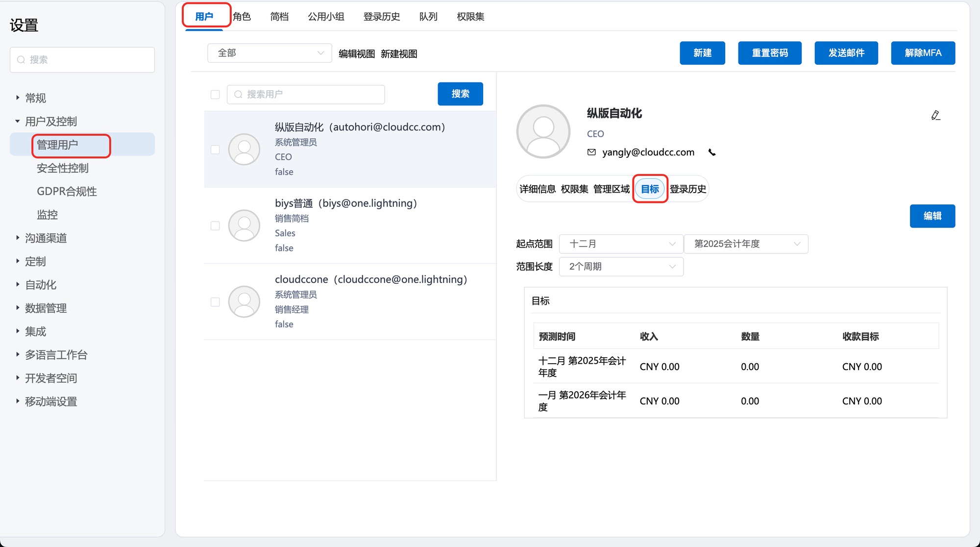
Task: Open the 十二月 starting month dropdown
Action: click(x=621, y=244)
